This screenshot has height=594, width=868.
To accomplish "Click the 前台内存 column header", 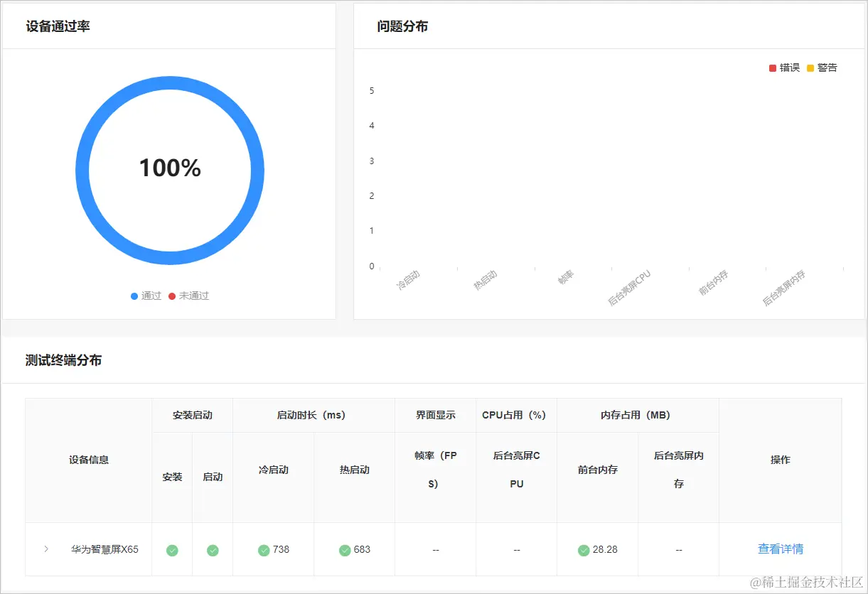I will point(598,470).
